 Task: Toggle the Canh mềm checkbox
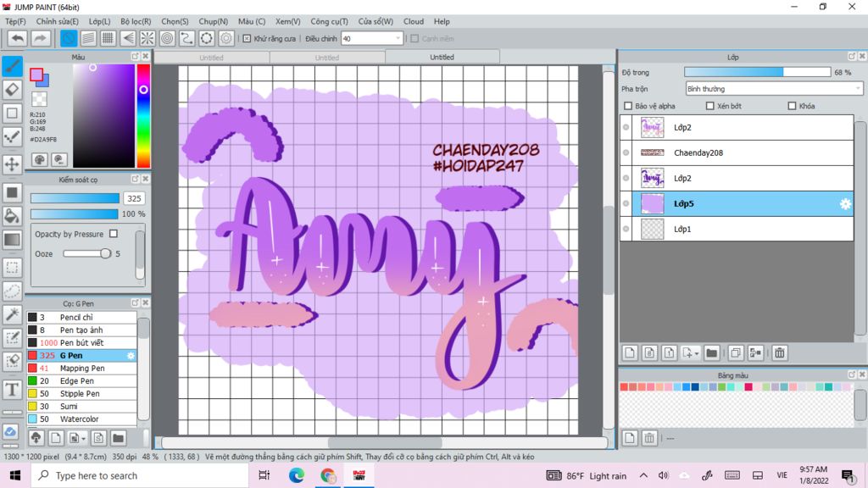pos(414,39)
